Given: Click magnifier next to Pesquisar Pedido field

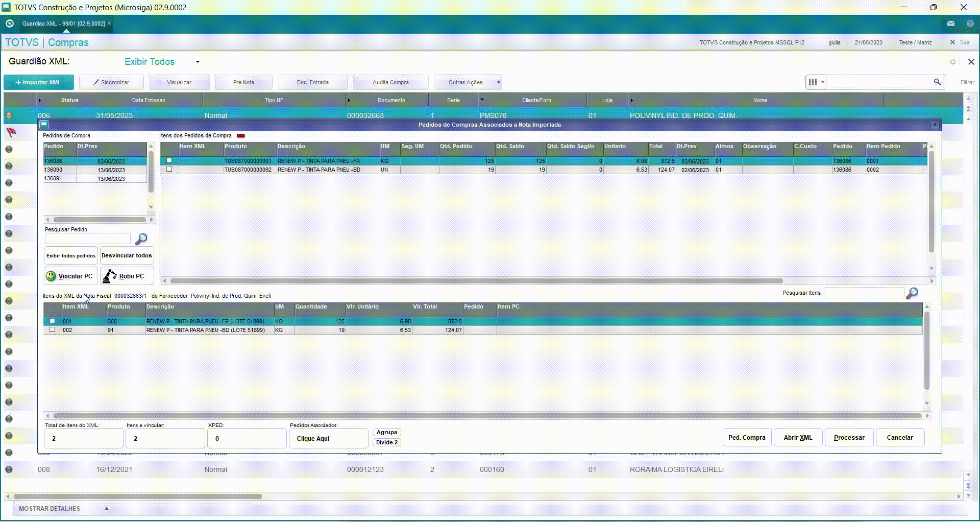Looking at the screenshot, I should tap(141, 239).
